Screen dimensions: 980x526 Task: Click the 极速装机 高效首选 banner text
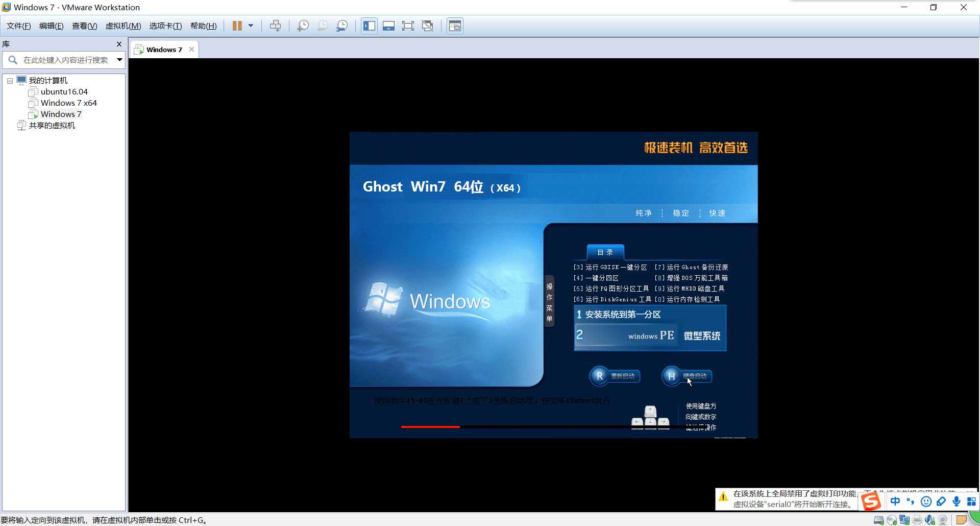pos(696,148)
